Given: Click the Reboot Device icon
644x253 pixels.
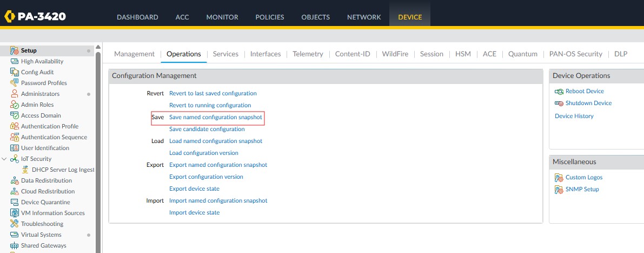Looking at the screenshot, I should [559, 92].
